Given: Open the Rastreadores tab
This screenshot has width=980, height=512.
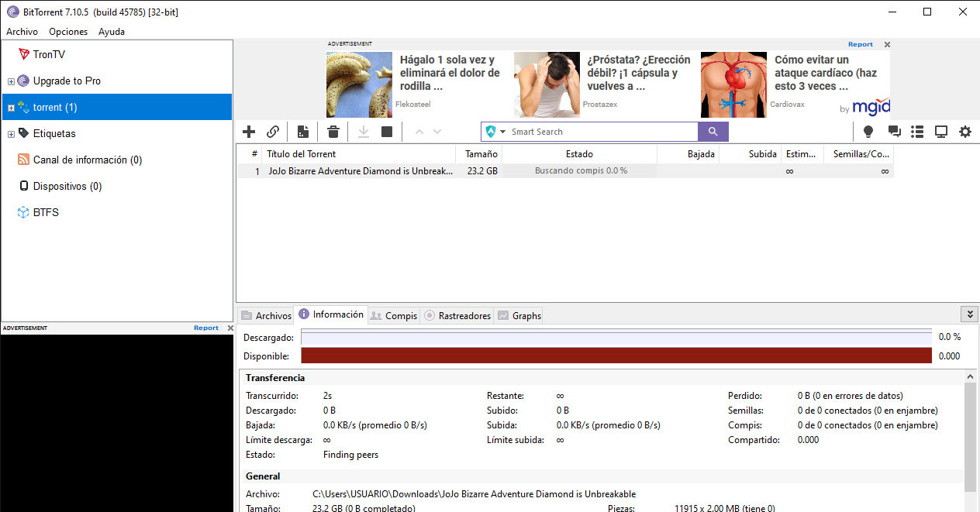Looking at the screenshot, I should pyautogui.click(x=457, y=315).
